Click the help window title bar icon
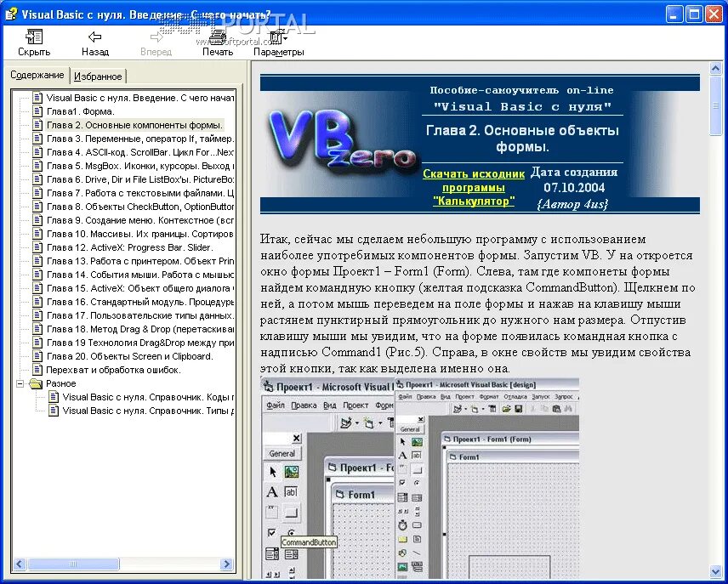The image size is (728, 584). point(11,14)
